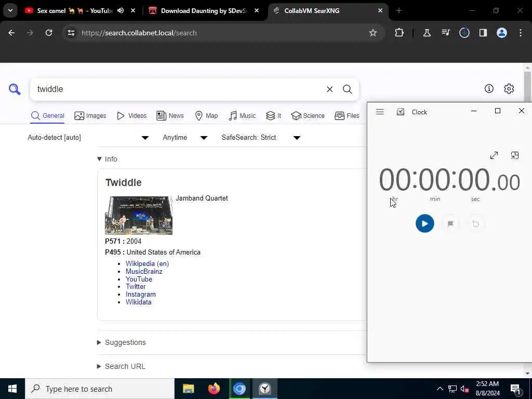The width and height of the screenshot is (532, 399).
Task: Open Firefox from taskbar
Action: [214, 389]
